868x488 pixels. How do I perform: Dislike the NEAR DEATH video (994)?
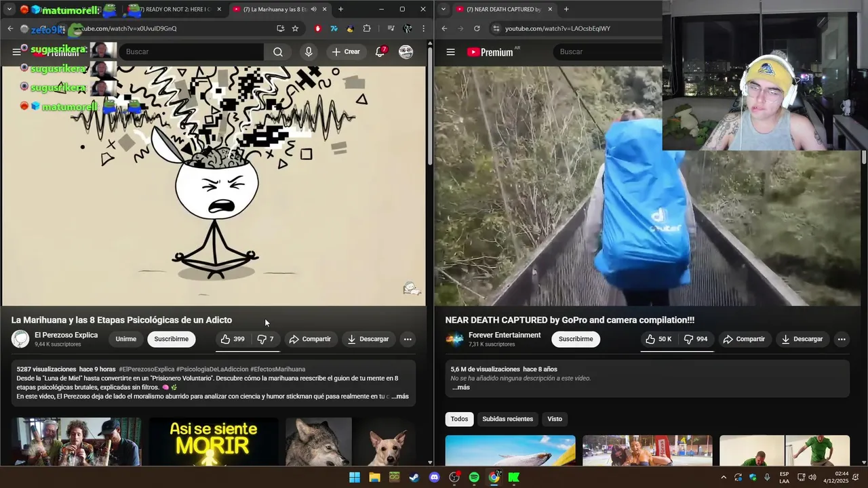coord(696,339)
